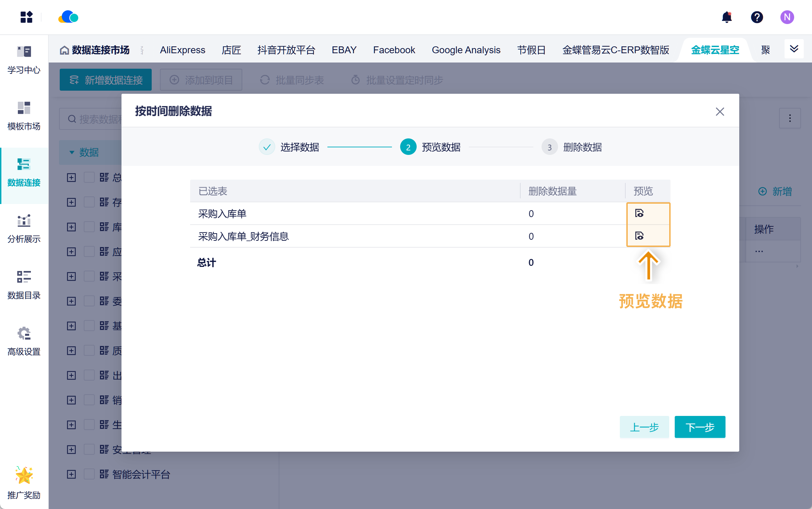The height and width of the screenshot is (509, 812).
Task: Open 高级设置 in sidebar
Action: click(24, 341)
